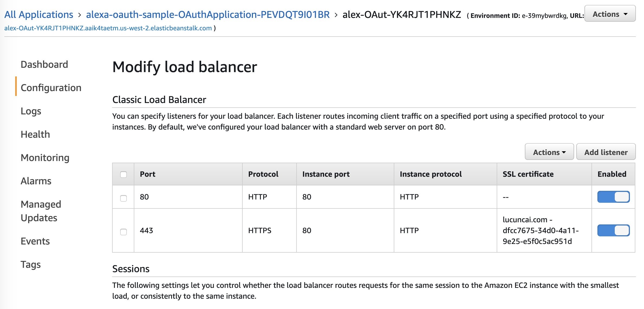
Task: Open the listener table Actions dropdown
Action: point(549,152)
